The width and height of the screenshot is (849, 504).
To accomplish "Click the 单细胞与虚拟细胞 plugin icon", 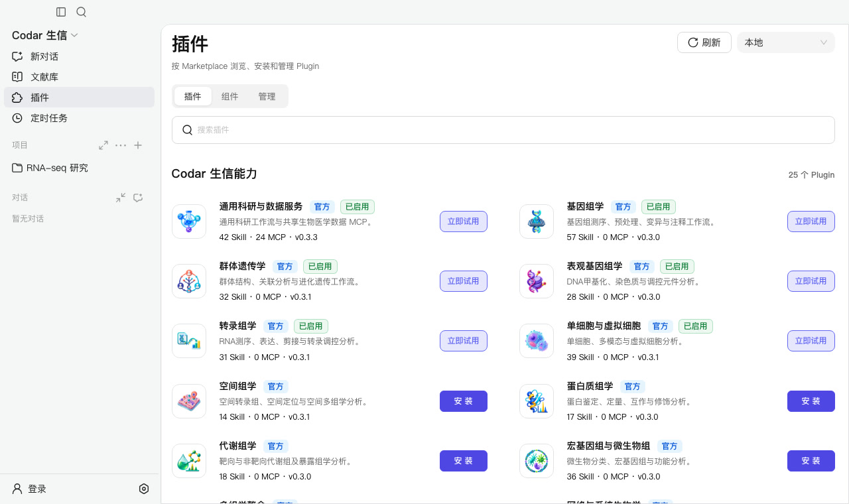I will click(537, 341).
